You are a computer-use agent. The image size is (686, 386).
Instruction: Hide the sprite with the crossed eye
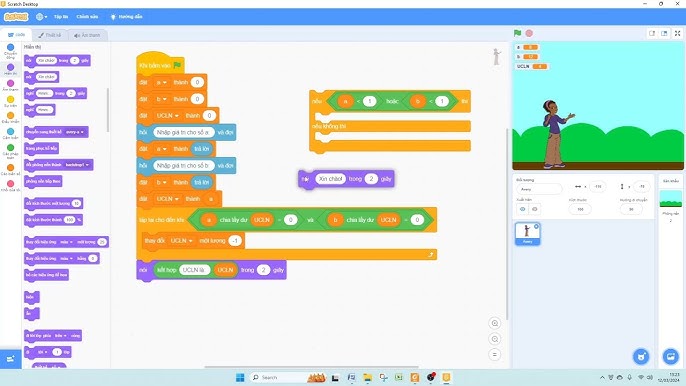pyautogui.click(x=534, y=209)
